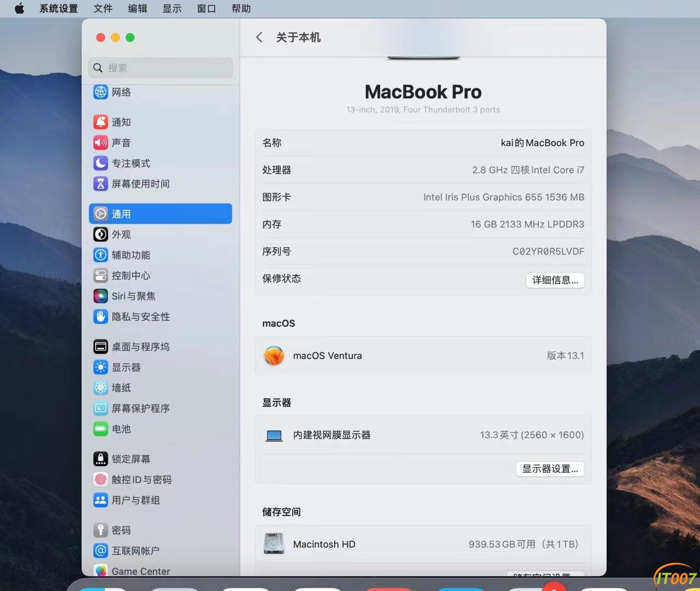Open Focus mode (专注模式) moon icon
The height and width of the screenshot is (591, 700).
click(101, 163)
